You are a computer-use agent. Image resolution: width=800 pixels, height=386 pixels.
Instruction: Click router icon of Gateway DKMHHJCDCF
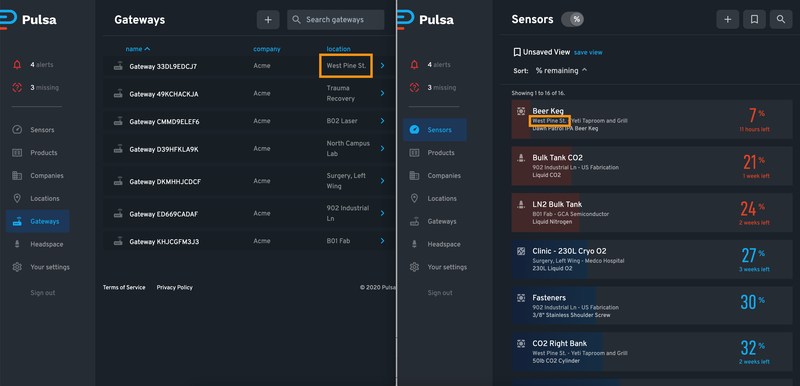tap(118, 181)
